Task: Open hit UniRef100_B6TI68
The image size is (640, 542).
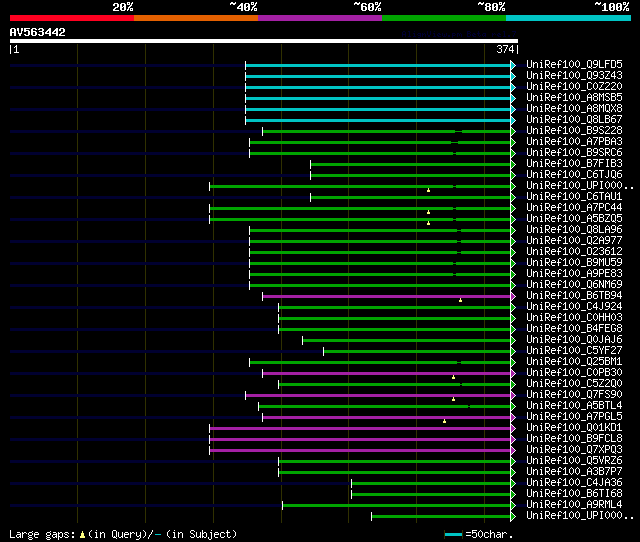Action: pyautogui.click(x=574, y=494)
